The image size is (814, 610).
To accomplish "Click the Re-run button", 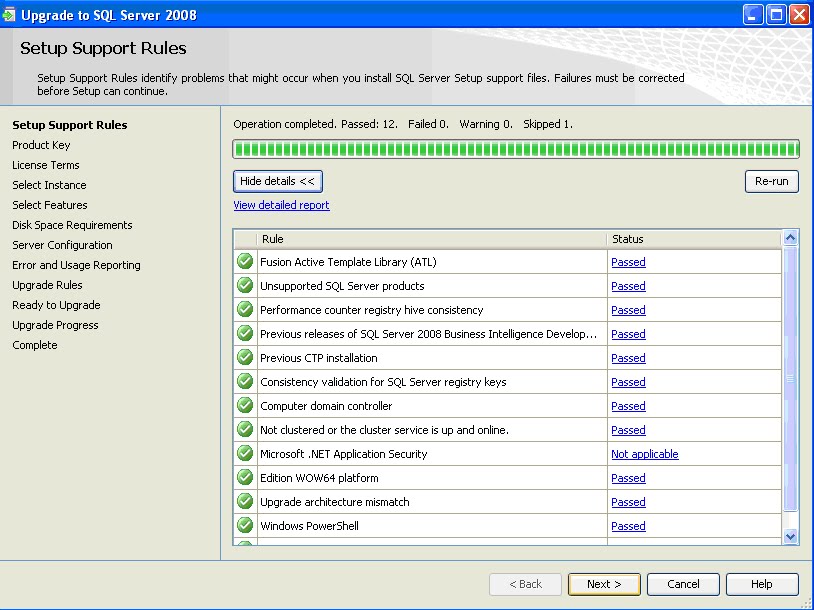I will click(x=772, y=181).
